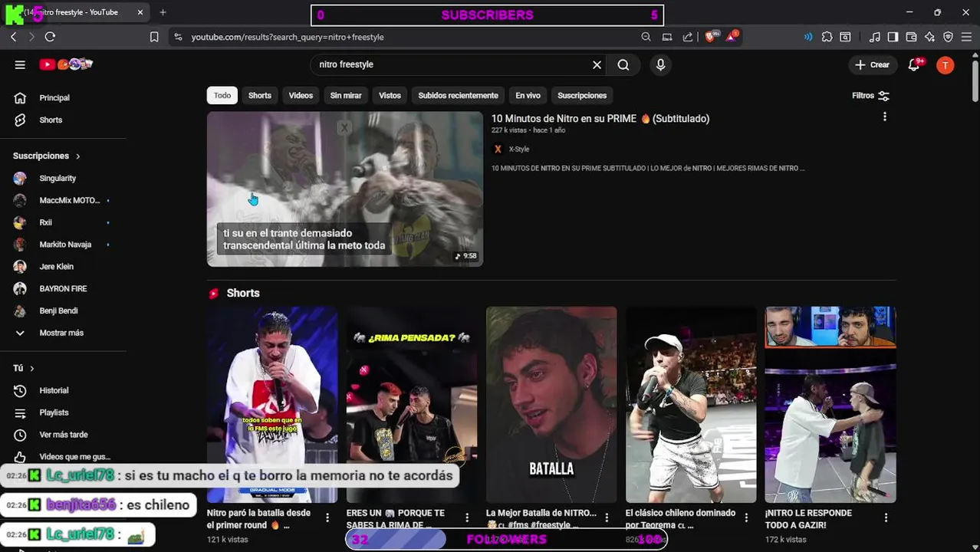980x552 pixels.
Task: Open Brave Wallet icon
Action: (x=911, y=37)
